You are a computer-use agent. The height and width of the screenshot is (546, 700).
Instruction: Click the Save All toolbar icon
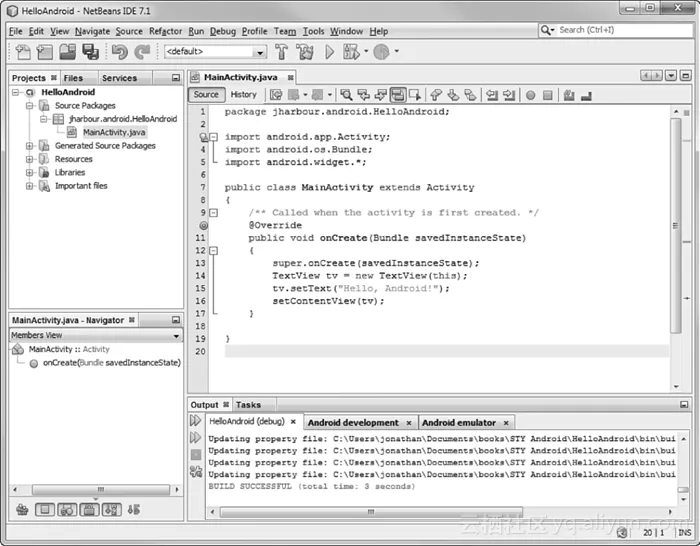pos(91,52)
